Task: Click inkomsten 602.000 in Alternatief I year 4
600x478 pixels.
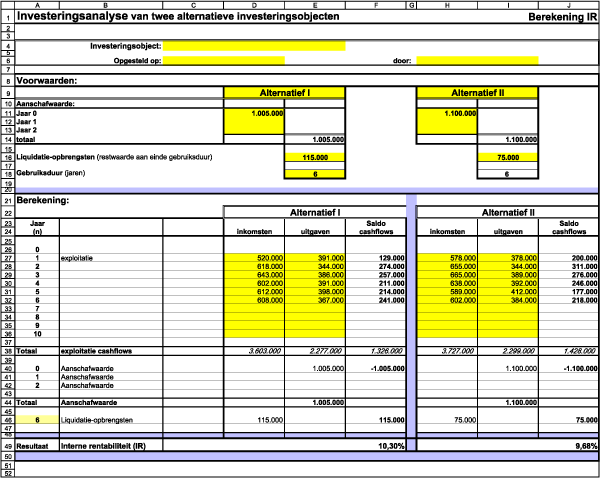Action: (254, 283)
